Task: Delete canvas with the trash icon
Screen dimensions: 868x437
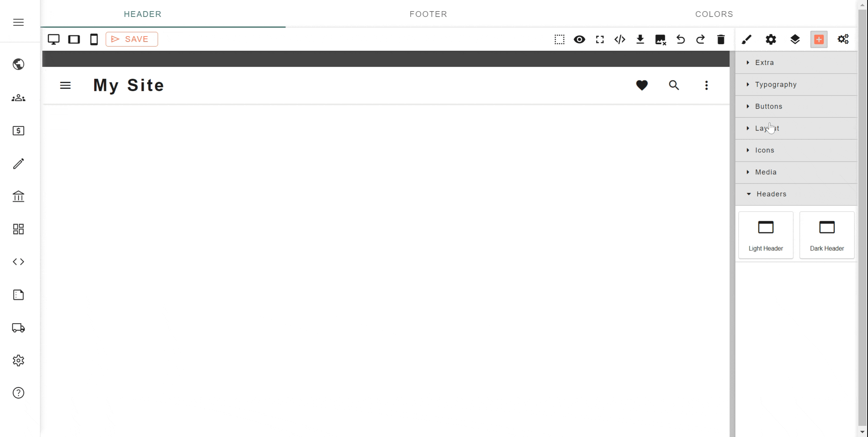Action: pyautogui.click(x=721, y=39)
